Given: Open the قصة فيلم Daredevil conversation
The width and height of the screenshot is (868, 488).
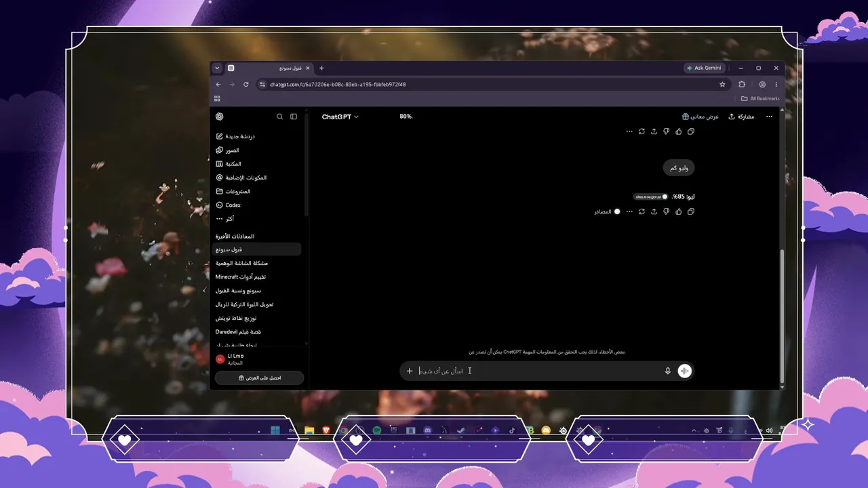Looking at the screenshot, I should click(258, 332).
